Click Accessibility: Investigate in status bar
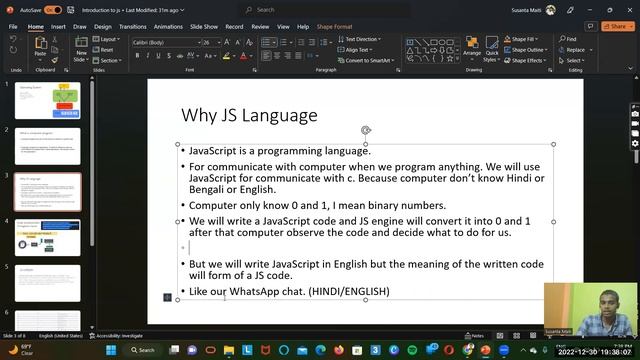This screenshot has height=360, width=640. pyautogui.click(x=116, y=336)
